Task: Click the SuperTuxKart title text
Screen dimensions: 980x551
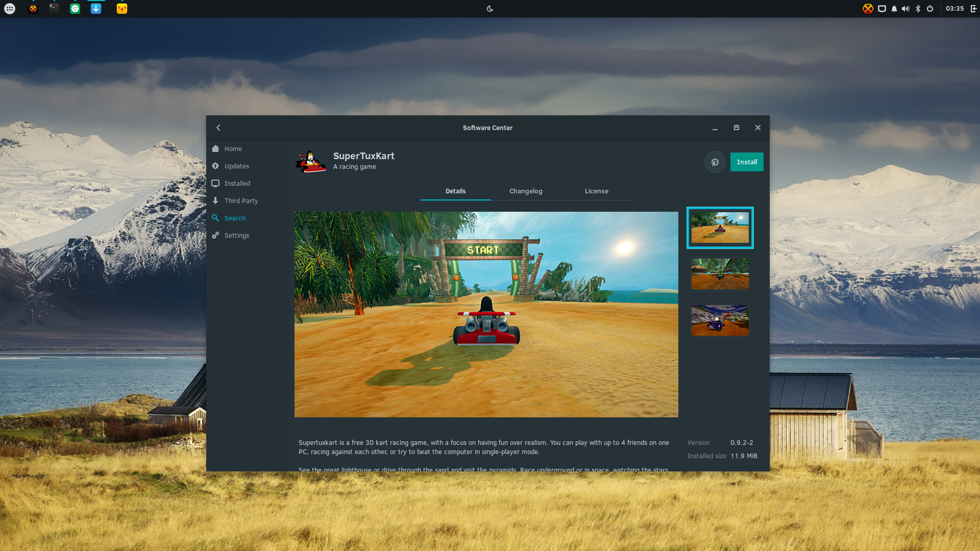Action: pos(363,156)
